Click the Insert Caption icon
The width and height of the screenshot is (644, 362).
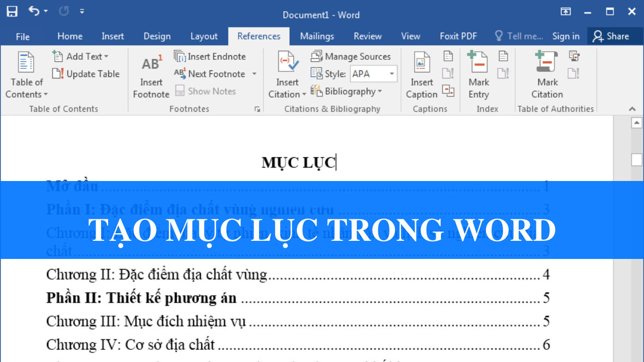tap(422, 75)
